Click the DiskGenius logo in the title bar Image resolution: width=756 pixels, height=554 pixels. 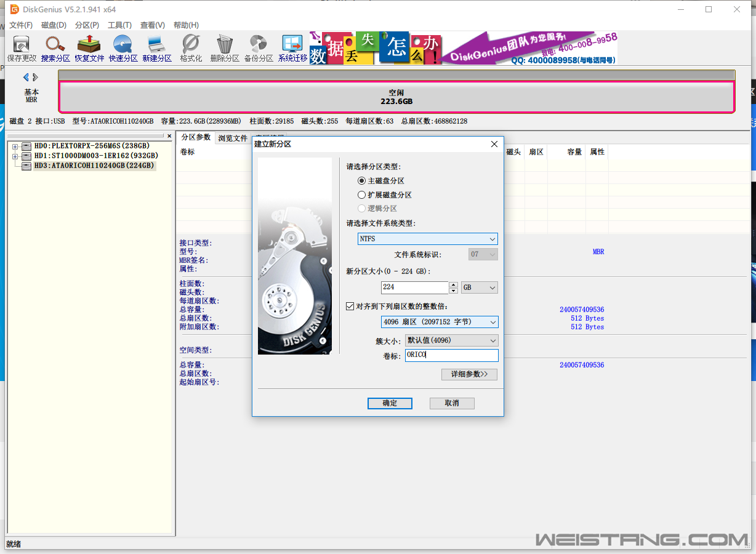point(14,9)
